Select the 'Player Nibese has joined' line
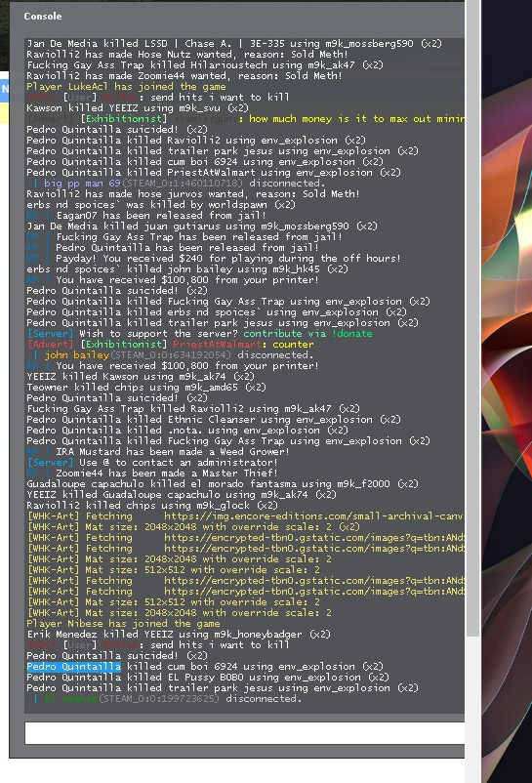532x783 pixels. click(123, 624)
